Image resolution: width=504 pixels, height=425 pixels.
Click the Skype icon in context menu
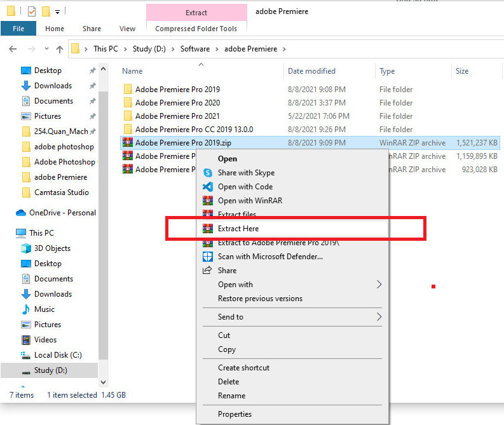click(x=207, y=173)
